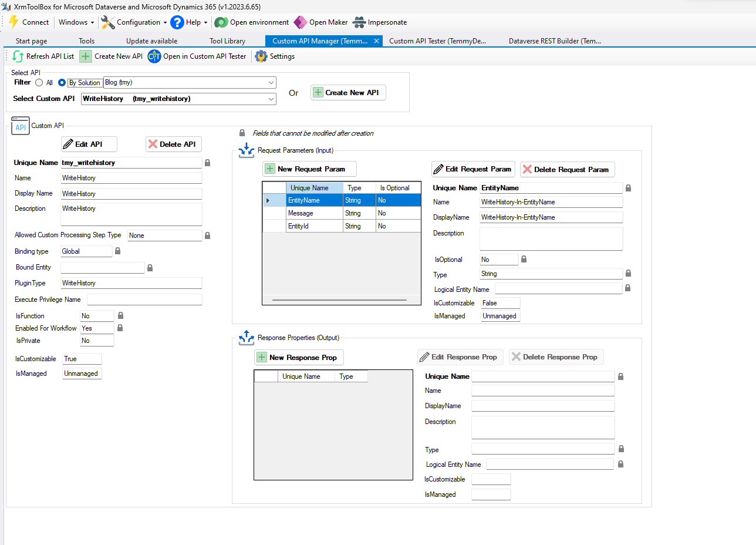Click the API Display Name field

tap(131, 194)
